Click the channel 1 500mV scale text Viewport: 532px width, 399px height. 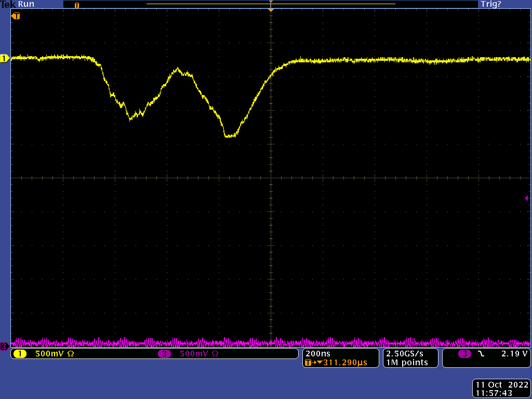tap(49, 354)
